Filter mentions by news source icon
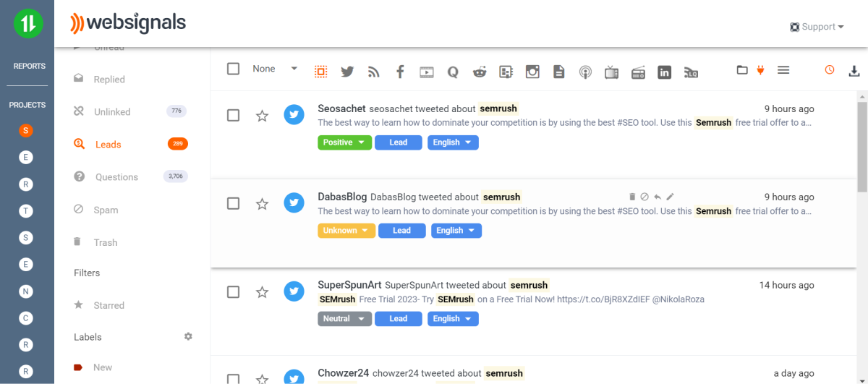The width and height of the screenshot is (868, 384). tap(506, 72)
